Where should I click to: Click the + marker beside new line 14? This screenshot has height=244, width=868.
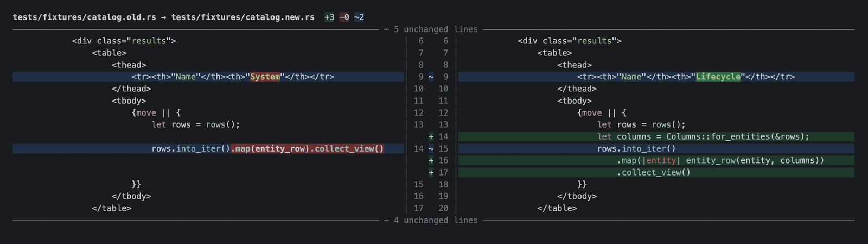(431, 137)
